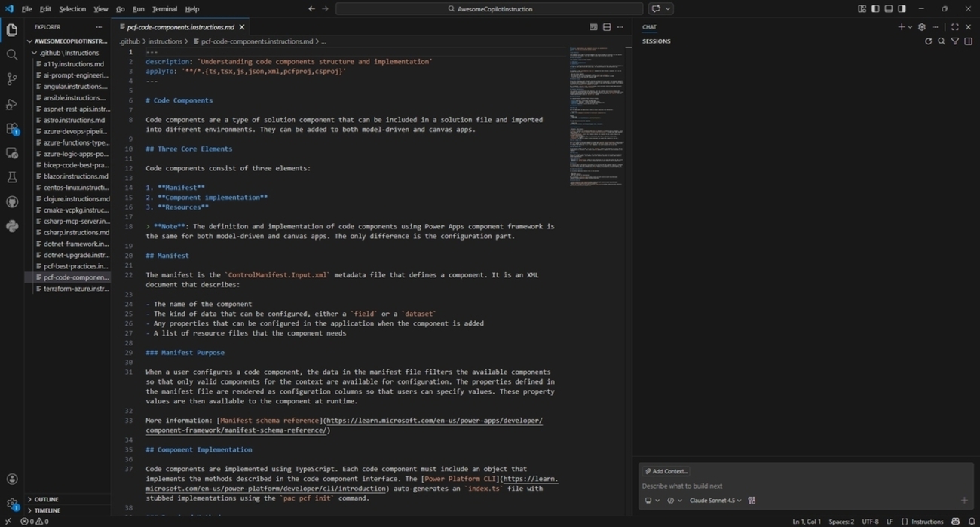Click the errors and warnings count
Screen dimensions: 980x527
35,522
